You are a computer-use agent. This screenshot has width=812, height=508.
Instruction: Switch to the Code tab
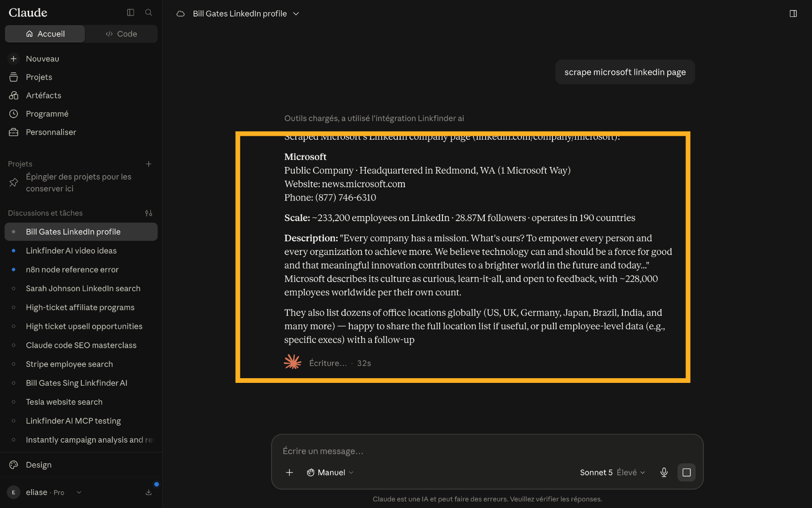[x=121, y=34]
